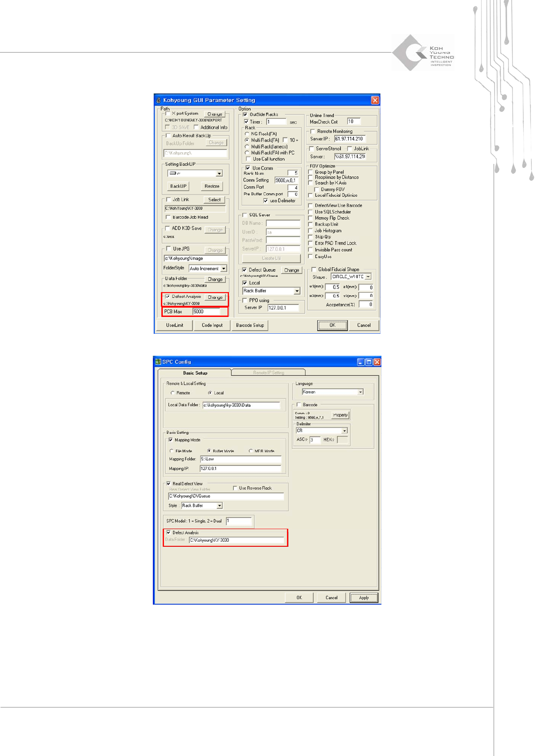Select the MDB Mode radio button
Screen dimensions: 535x756
click(251, 451)
